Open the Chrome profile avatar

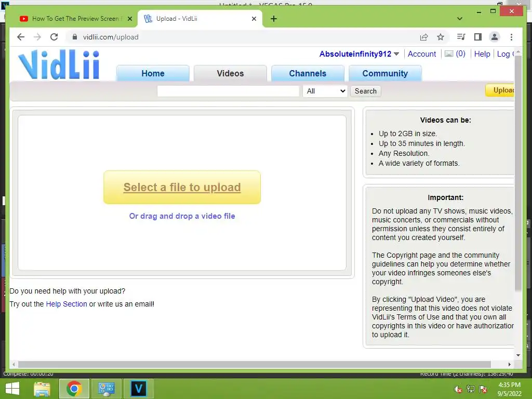click(495, 37)
